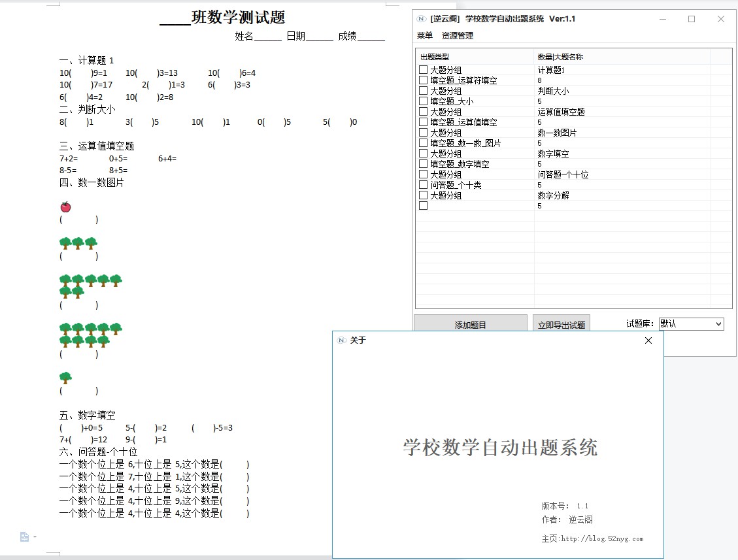Click the 立即导出试题 button
738x560 pixels.
coord(561,323)
